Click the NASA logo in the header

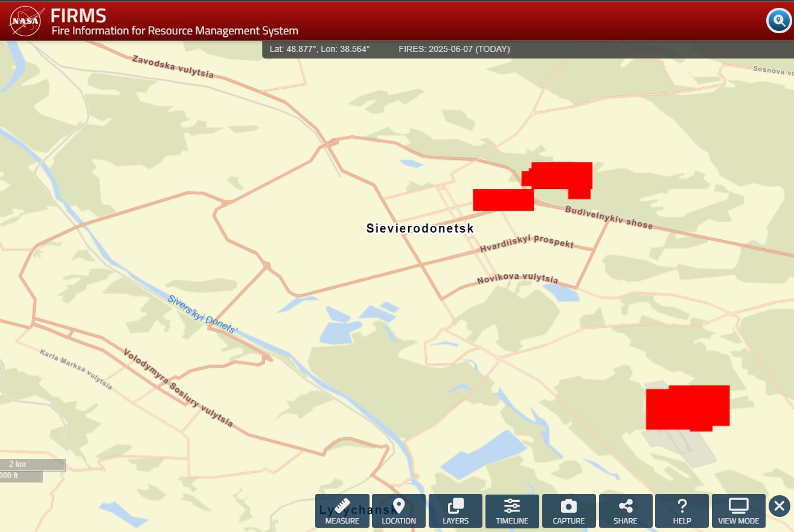25,21
